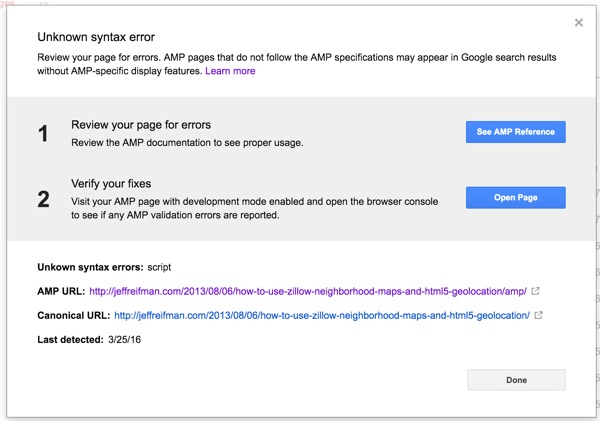Click the bold "Canonical URL:" label
The width and height of the screenshot is (600, 421).
coord(72,316)
